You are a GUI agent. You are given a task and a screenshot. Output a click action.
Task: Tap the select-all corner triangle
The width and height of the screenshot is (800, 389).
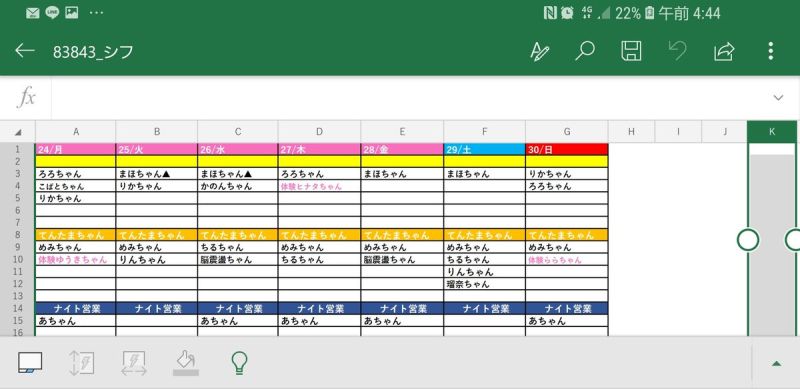[x=18, y=132]
